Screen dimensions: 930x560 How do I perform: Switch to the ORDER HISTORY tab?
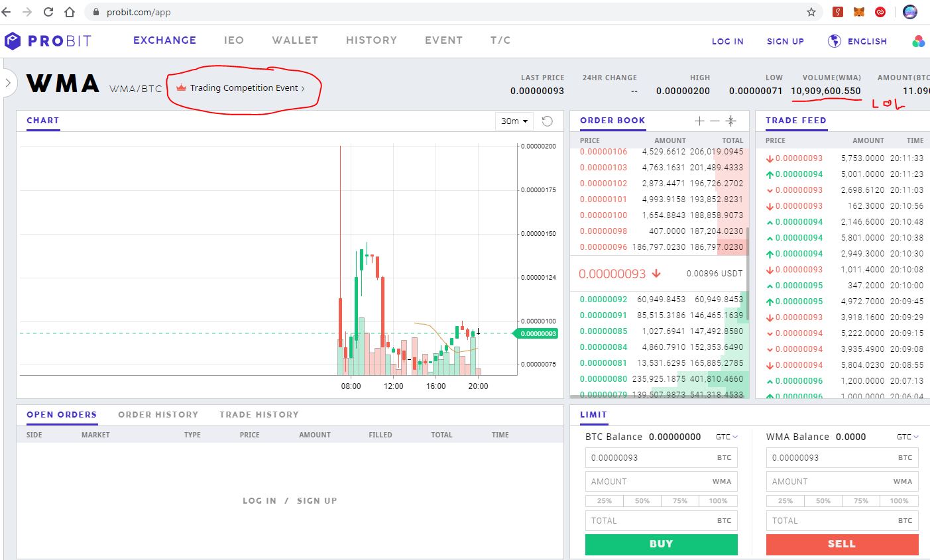[x=158, y=414]
